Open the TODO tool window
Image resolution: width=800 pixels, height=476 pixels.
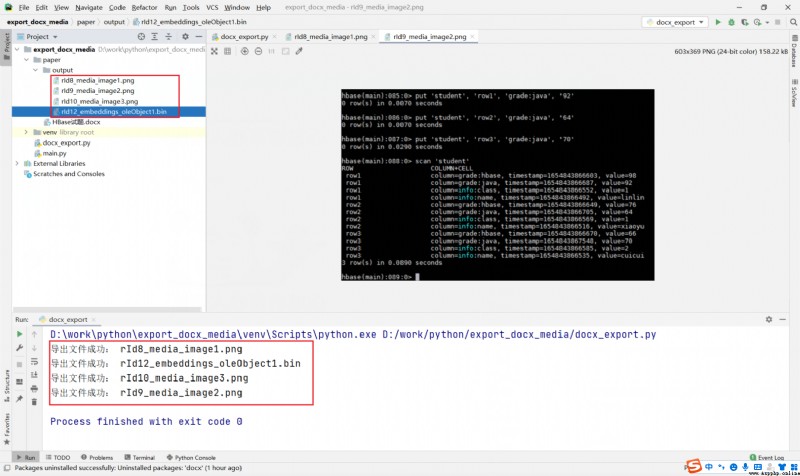tap(58, 458)
